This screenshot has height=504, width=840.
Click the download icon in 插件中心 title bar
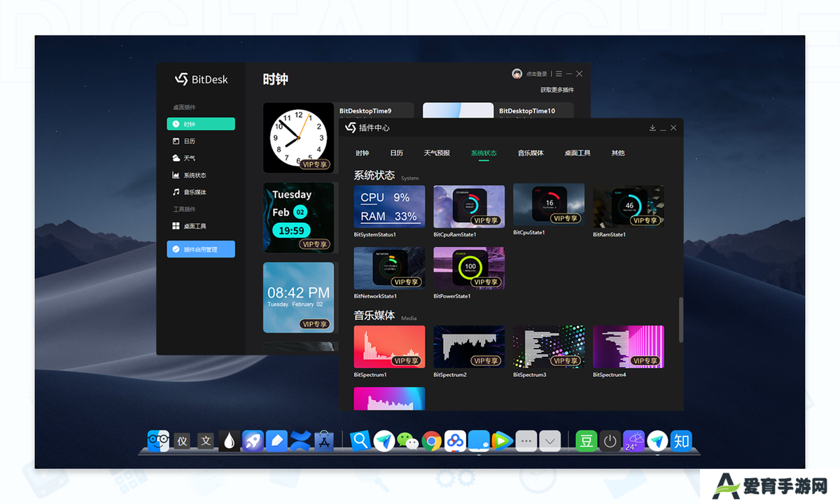[652, 128]
